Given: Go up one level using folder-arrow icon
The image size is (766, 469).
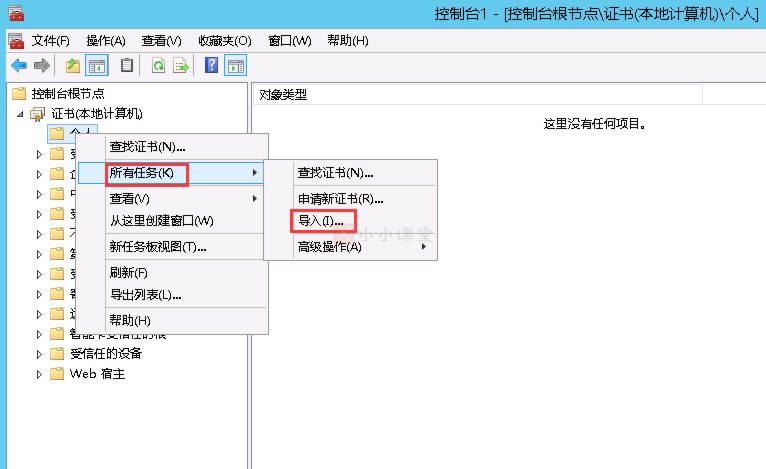Looking at the screenshot, I should click(x=73, y=65).
